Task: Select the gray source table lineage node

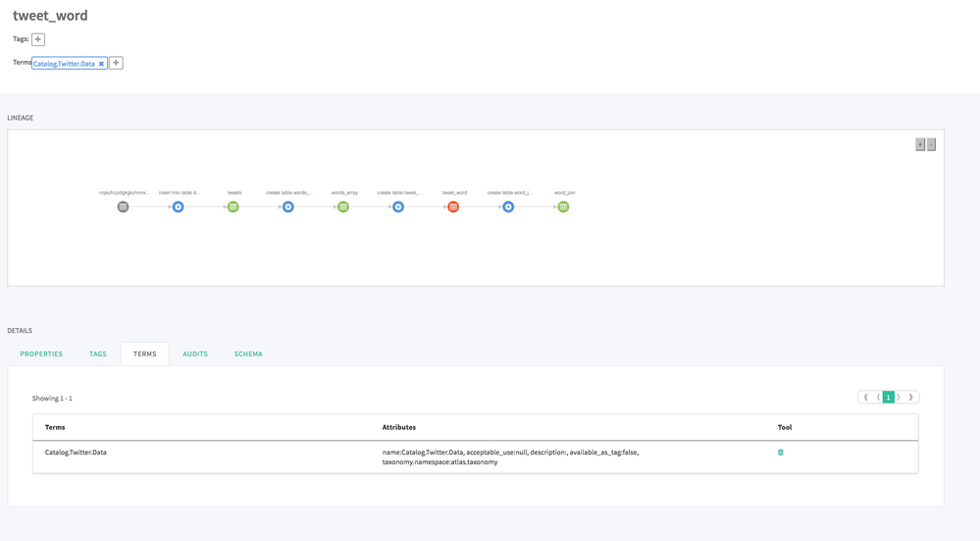Action: pyautogui.click(x=124, y=207)
